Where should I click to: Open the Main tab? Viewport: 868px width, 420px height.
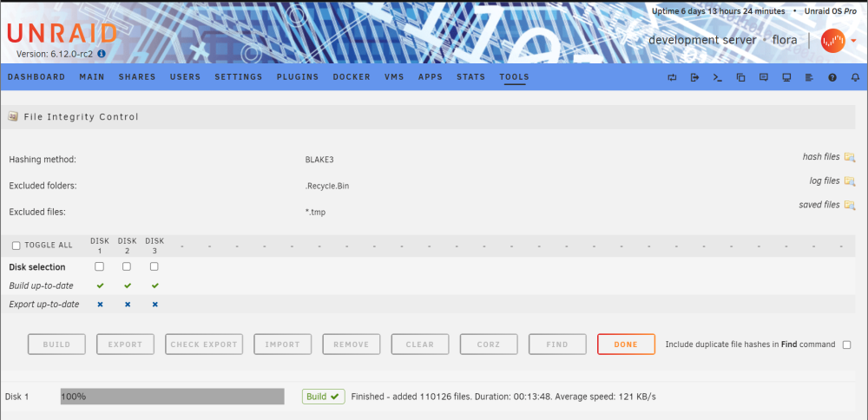coord(92,77)
